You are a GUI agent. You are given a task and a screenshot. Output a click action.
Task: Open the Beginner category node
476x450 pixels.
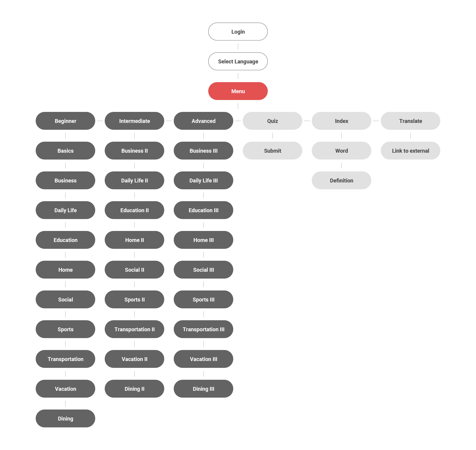pyautogui.click(x=65, y=121)
